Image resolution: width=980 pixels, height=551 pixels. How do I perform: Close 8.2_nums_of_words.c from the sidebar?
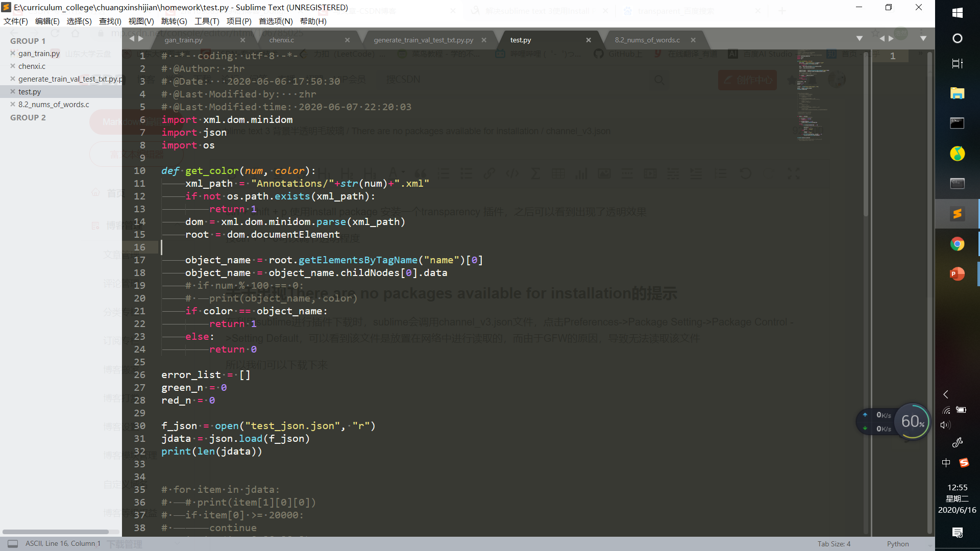pyautogui.click(x=13, y=104)
